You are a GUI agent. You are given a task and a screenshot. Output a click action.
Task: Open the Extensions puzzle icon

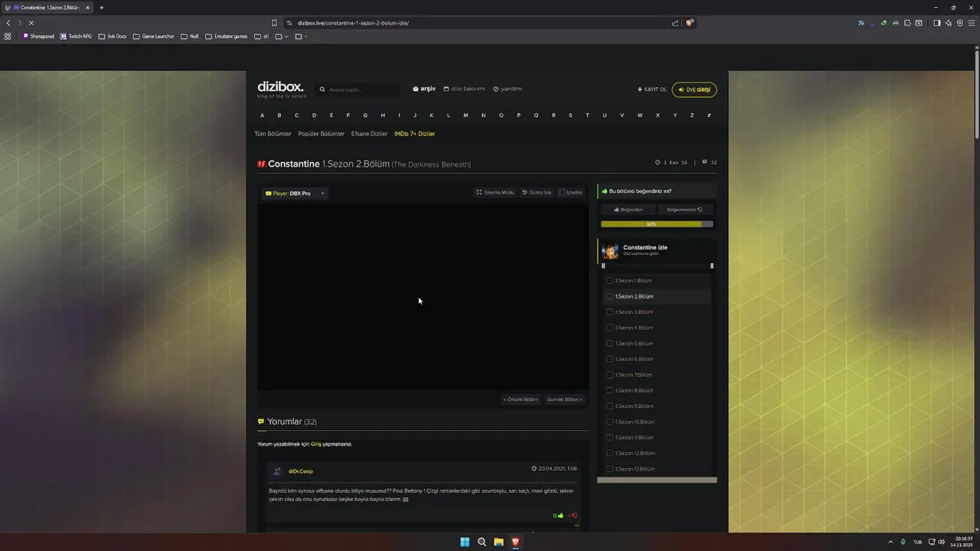(907, 23)
